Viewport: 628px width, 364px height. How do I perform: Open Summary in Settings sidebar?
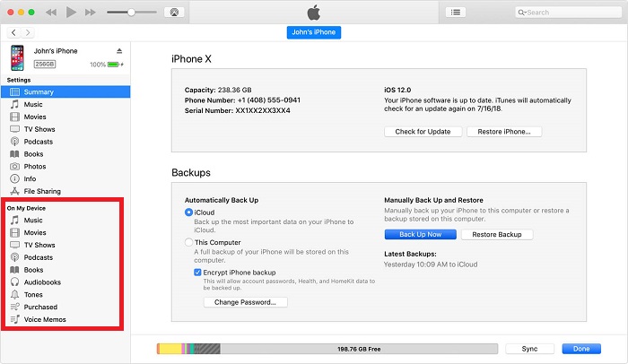click(x=65, y=91)
